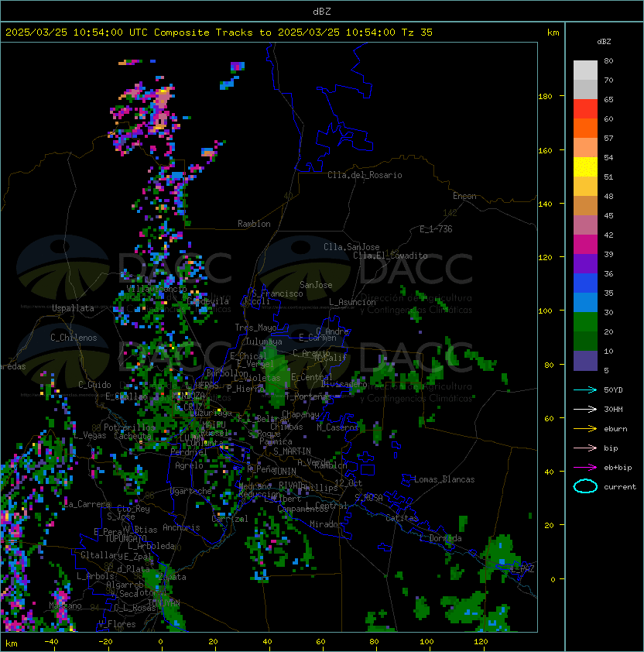Click the E_1-736 place label
Screen dimensions: 644x652
(436, 229)
